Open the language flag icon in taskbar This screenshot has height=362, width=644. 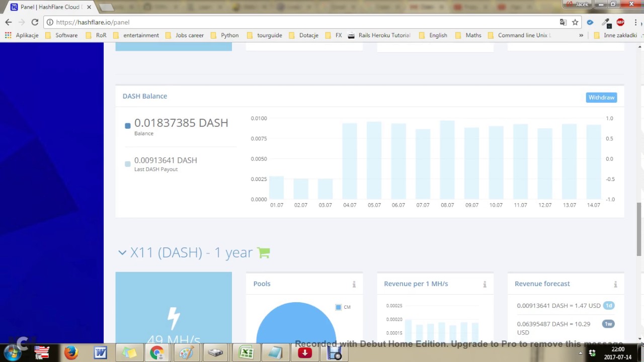[x=42, y=353]
